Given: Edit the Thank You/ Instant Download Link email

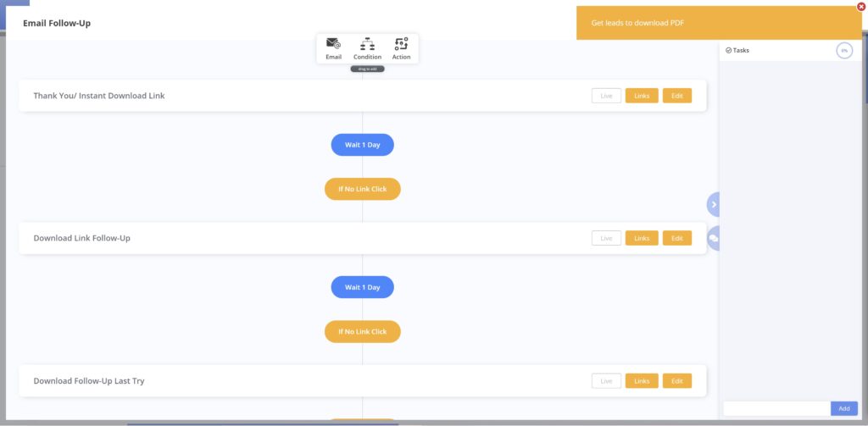Looking at the screenshot, I should (677, 96).
